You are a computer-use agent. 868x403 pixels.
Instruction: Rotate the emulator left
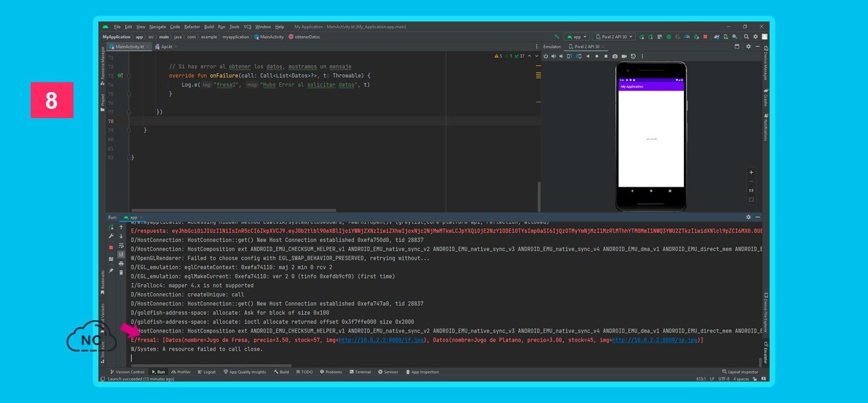point(569,56)
